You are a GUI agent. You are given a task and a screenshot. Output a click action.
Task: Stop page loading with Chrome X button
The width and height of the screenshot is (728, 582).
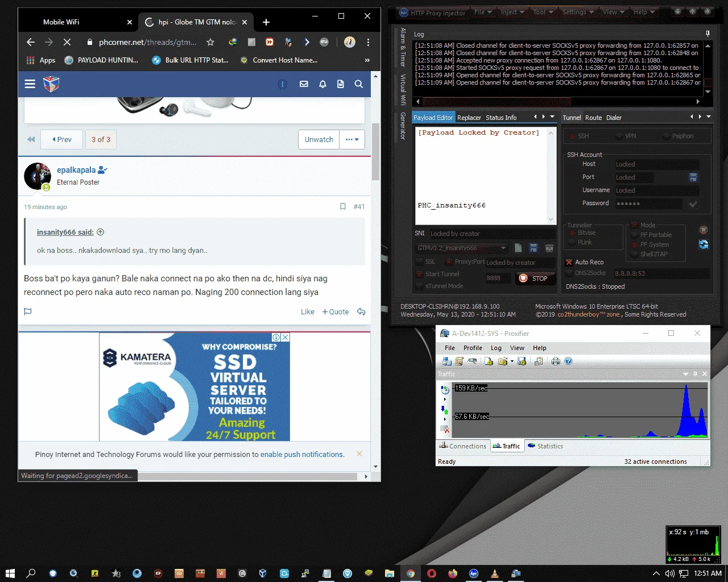[67, 42]
